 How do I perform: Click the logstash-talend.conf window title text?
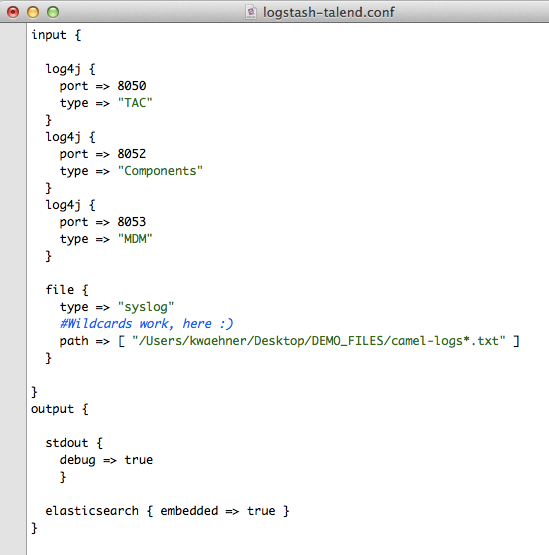328,12
